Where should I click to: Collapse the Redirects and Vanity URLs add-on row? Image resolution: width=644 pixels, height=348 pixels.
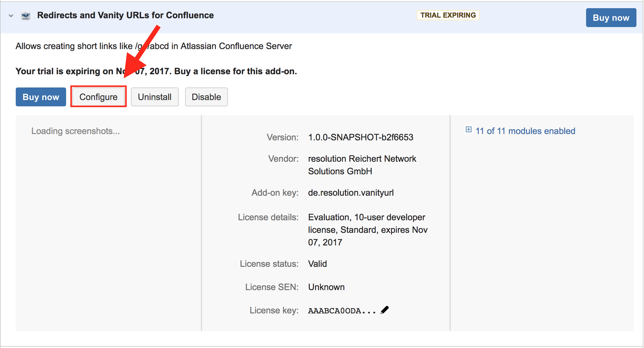tap(11, 15)
